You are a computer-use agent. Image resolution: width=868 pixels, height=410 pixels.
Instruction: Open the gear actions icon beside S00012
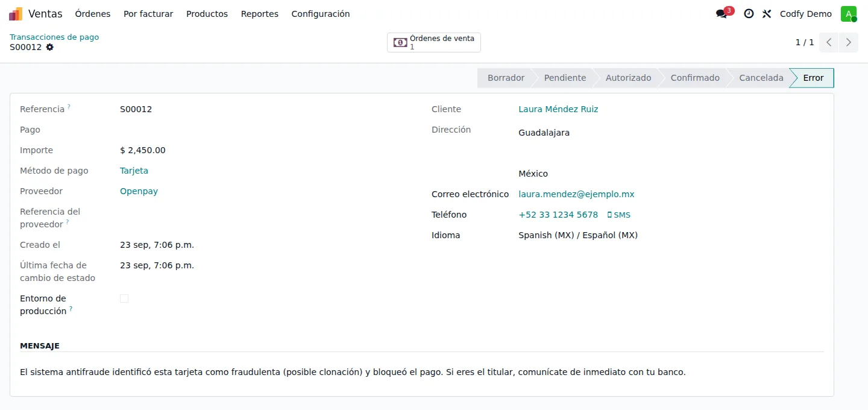(50, 47)
